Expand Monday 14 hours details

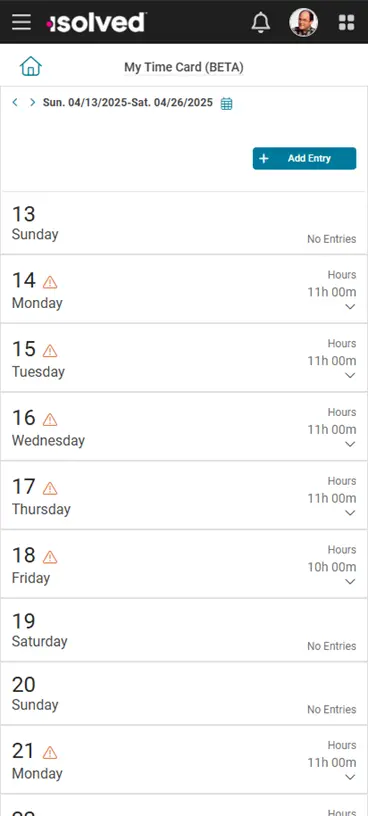tap(350, 307)
